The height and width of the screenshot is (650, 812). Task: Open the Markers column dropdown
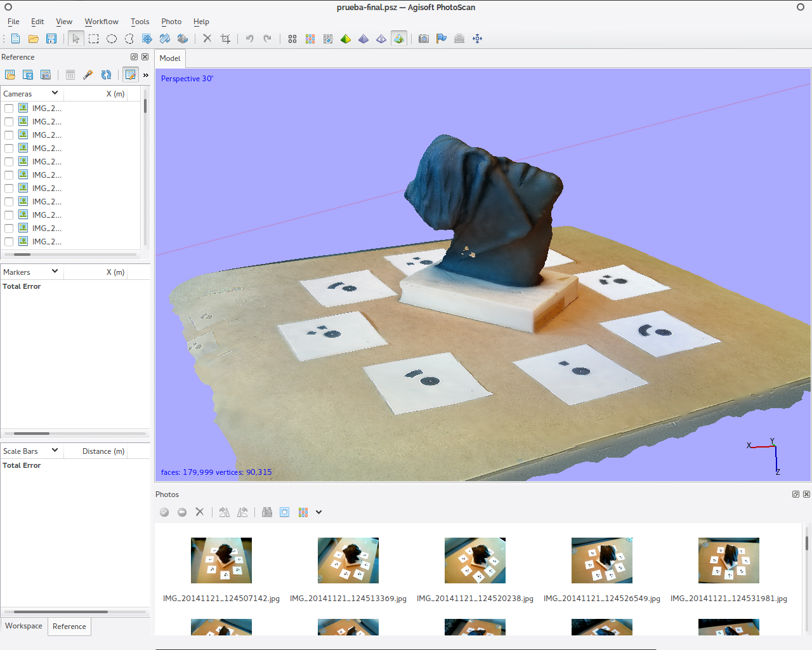pos(55,272)
